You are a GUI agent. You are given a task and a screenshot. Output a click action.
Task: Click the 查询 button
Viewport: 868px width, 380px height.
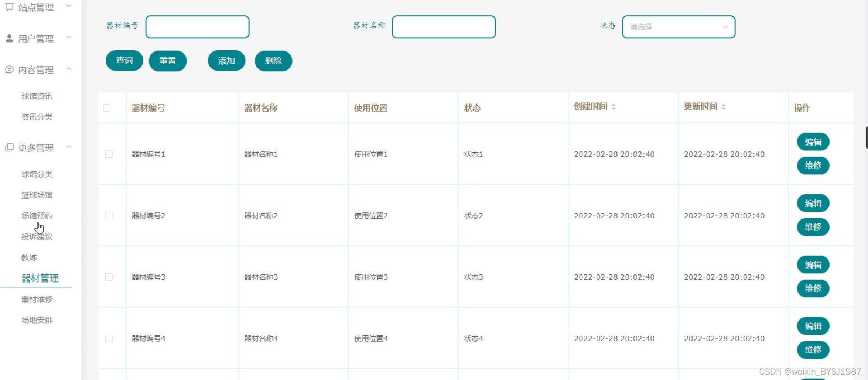coord(124,61)
